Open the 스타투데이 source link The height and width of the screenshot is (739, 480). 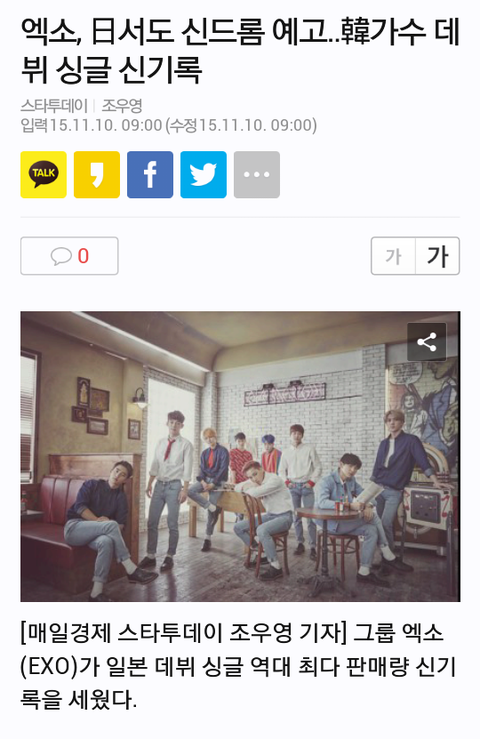(54, 106)
